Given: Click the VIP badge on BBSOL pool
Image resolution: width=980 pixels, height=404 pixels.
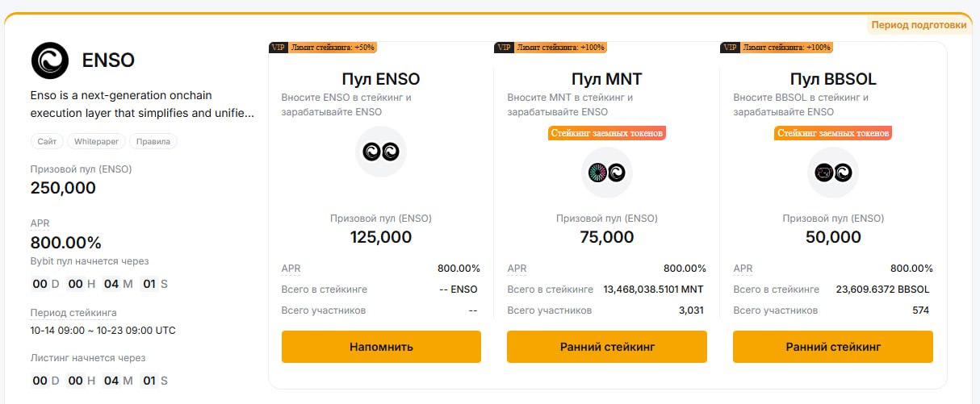Looking at the screenshot, I should tap(729, 48).
